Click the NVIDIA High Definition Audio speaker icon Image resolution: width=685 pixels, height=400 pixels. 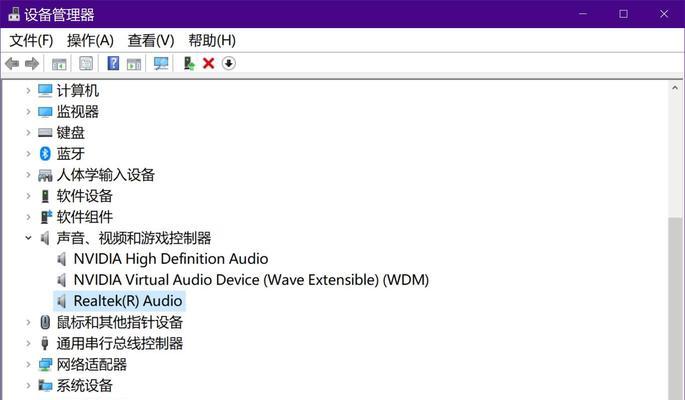pyautogui.click(x=62, y=259)
